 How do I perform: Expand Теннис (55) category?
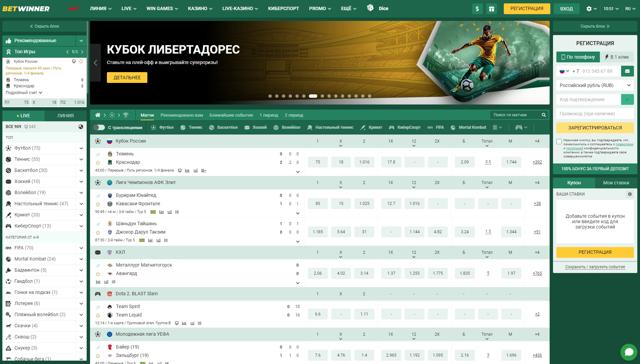(x=81, y=159)
